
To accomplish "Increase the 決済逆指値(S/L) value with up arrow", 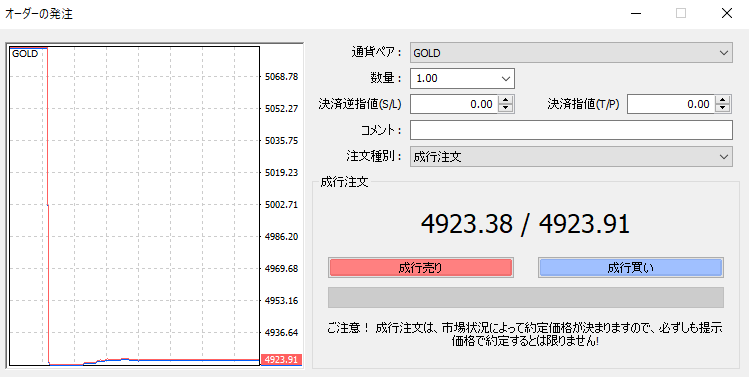I will 505,100.
